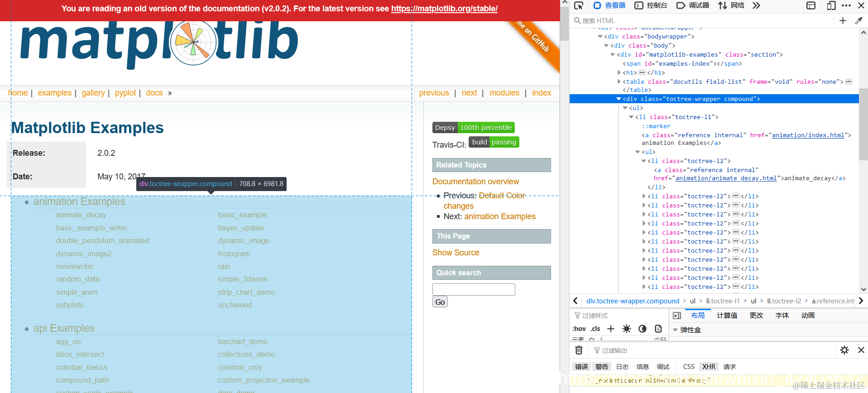
Task: Toggle dark color scheme simulation moon icon
Action: click(x=642, y=329)
